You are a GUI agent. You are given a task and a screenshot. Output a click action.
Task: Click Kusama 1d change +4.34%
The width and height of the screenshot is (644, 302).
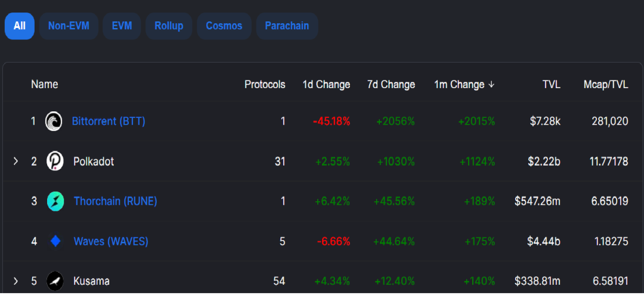coord(332,282)
